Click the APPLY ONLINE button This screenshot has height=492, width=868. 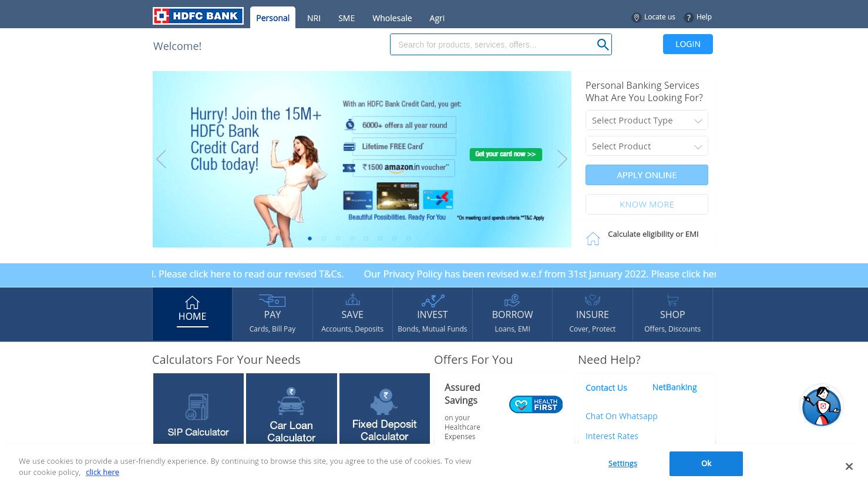click(647, 175)
